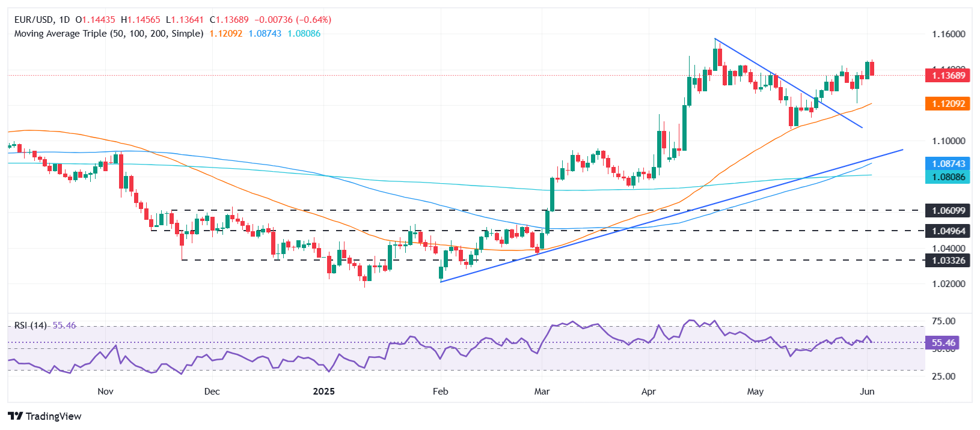
Task: Click the 1.03326 horizontal level label
Action: point(948,260)
